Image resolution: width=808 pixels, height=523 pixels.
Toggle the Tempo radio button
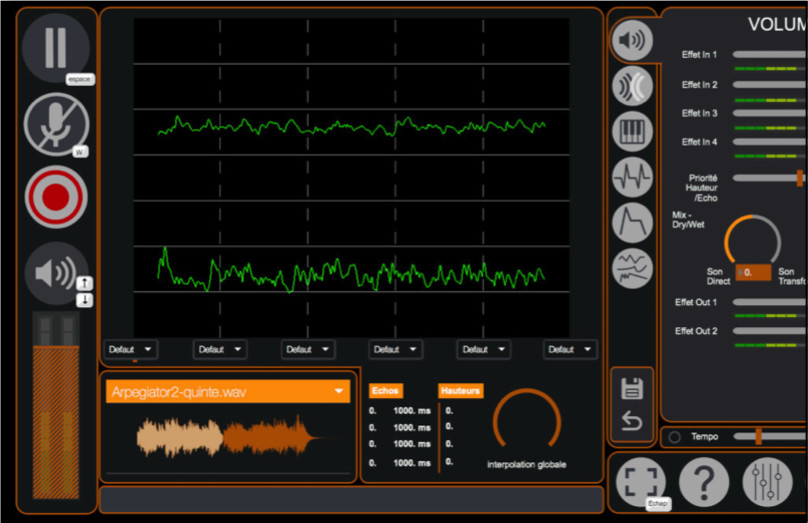point(675,437)
